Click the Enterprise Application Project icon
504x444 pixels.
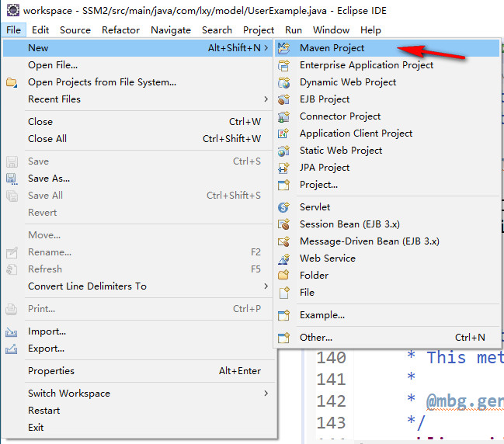tap(283, 65)
